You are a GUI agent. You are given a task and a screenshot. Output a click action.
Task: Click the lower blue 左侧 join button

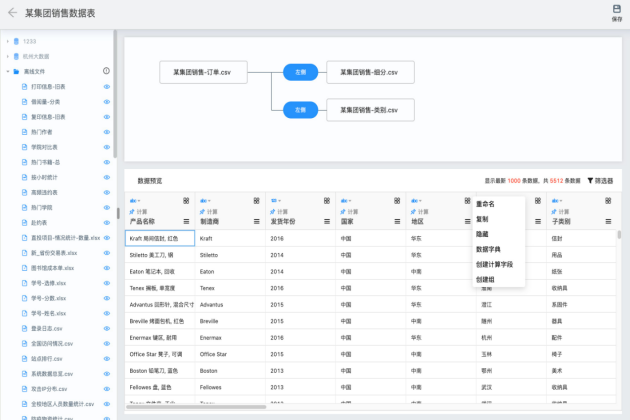(301, 110)
